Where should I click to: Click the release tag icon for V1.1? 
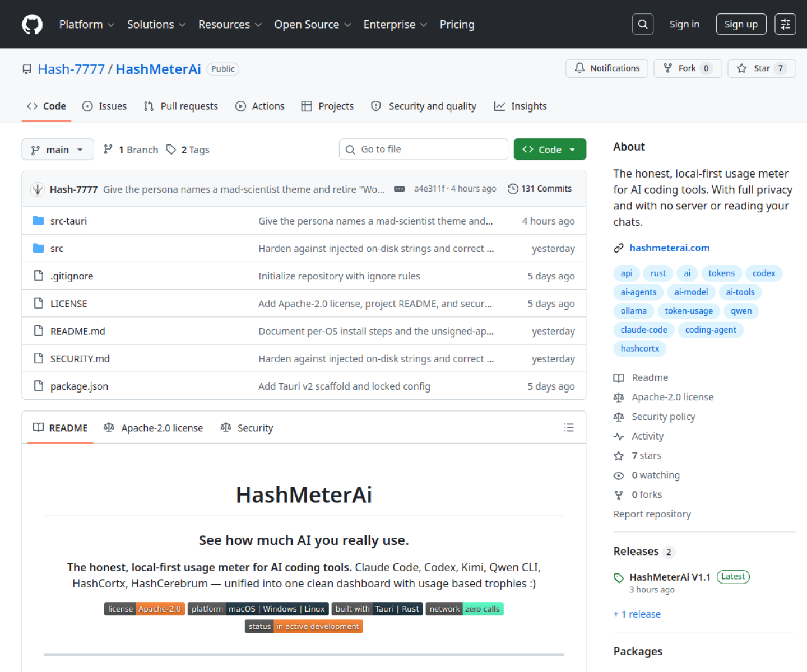click(619, 577)
